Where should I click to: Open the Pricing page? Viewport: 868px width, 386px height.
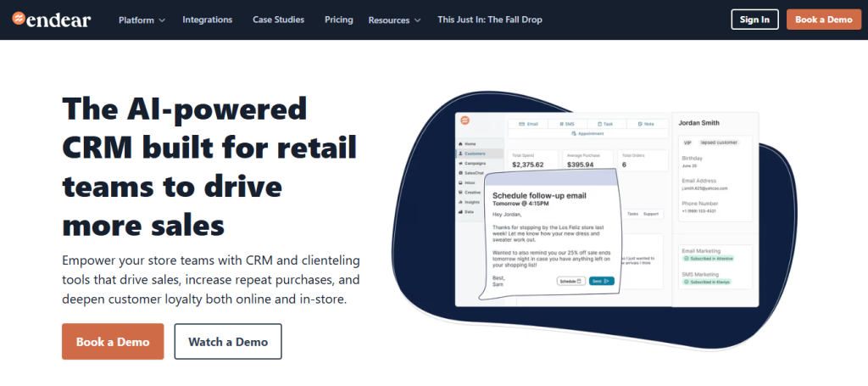pos(338,20)
